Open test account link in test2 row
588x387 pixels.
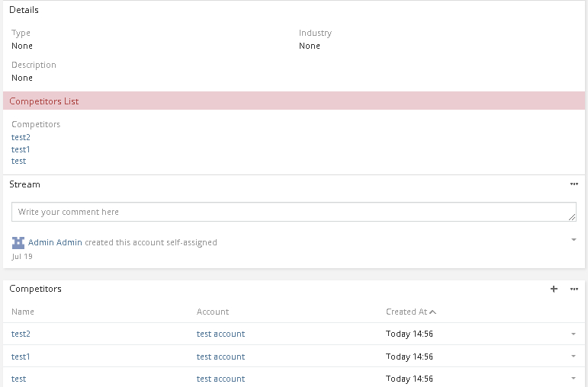pos(220,334)
